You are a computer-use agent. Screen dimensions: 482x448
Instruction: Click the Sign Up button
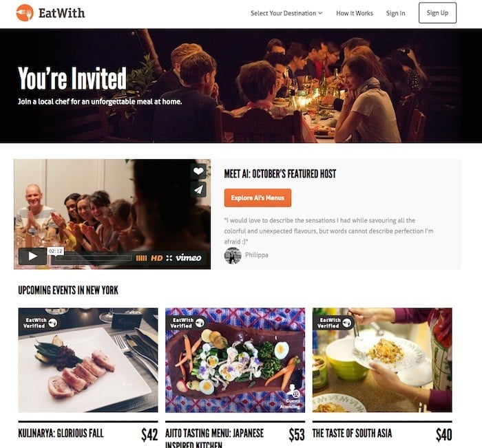[437, 13]
